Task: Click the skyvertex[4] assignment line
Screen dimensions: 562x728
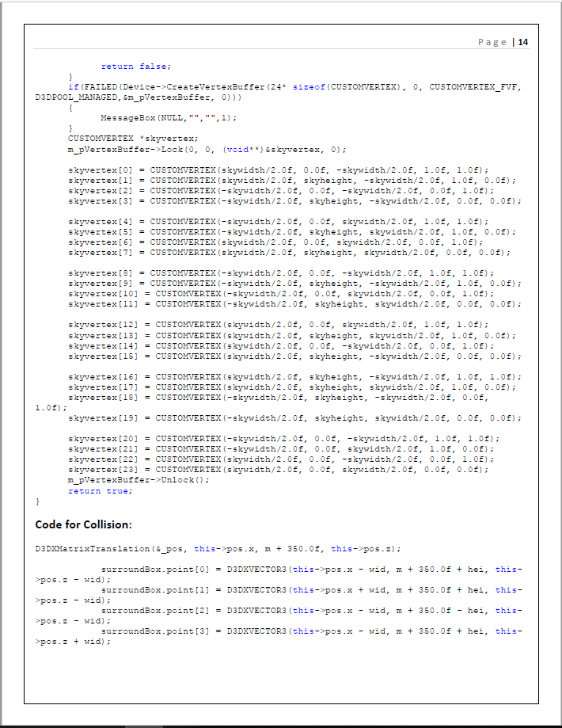Action: [x=279, y=222]
